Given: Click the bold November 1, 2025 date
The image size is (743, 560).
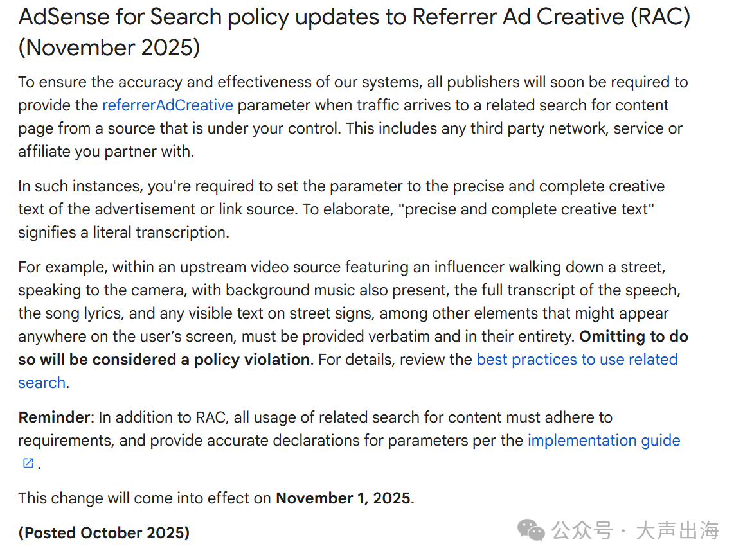Looking at the screenshot, I should (343, 498).
